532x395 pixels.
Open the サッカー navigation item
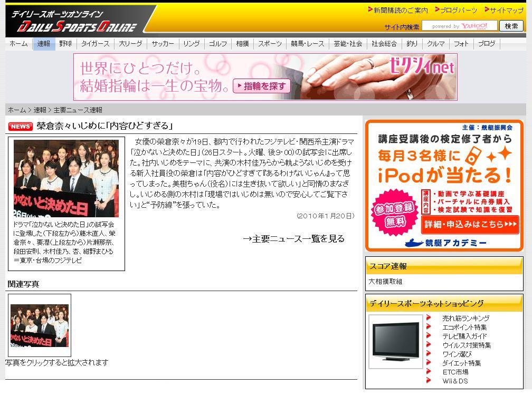(163, 44)
